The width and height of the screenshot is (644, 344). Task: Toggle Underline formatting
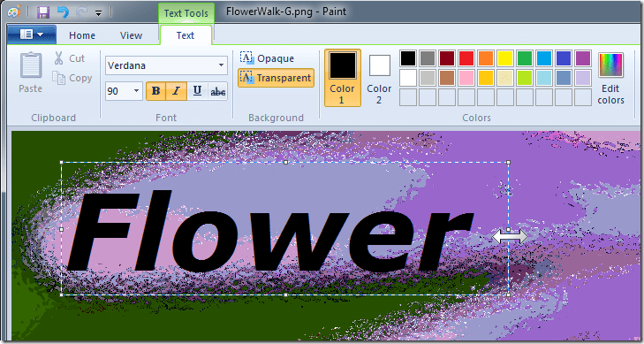point(197,91)
